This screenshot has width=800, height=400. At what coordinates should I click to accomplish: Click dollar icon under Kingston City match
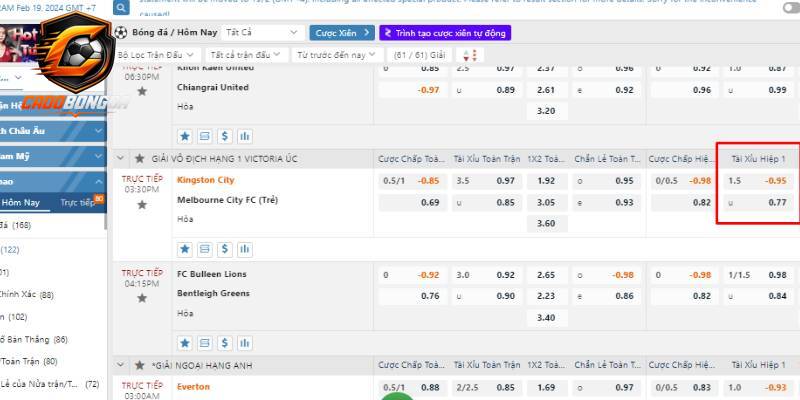pyautogui.click(x=224, y=249)
